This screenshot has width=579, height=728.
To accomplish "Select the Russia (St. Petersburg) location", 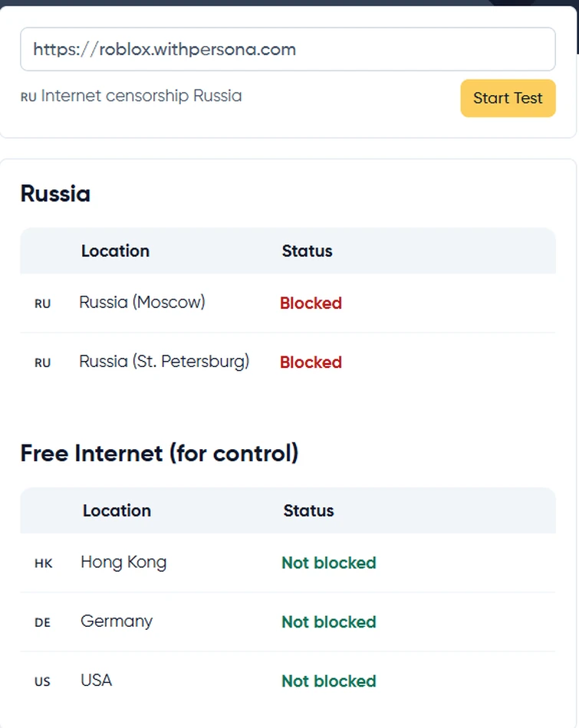I will pos(164,362).
